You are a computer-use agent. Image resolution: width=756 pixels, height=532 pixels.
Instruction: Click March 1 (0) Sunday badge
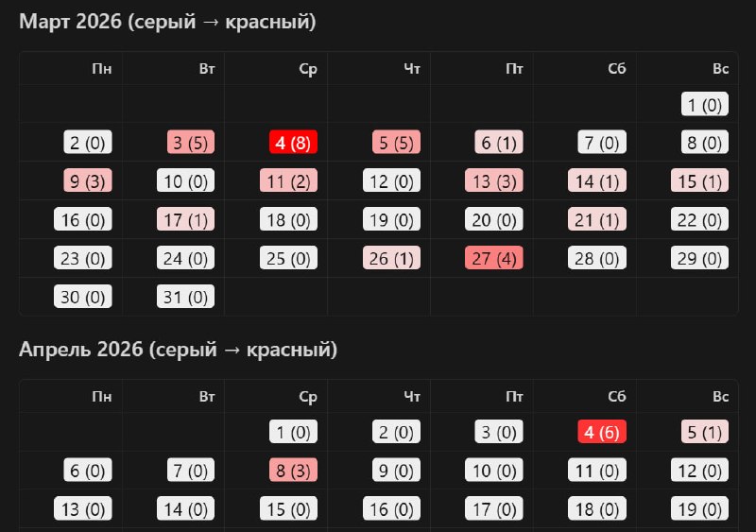tap(704, 104)
